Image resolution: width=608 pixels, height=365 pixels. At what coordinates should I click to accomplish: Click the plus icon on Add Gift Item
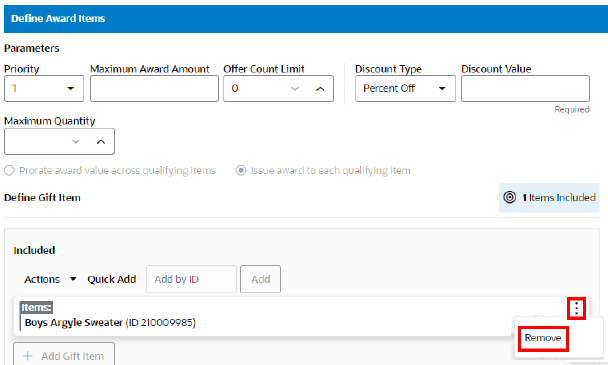(x=28, y=356)
